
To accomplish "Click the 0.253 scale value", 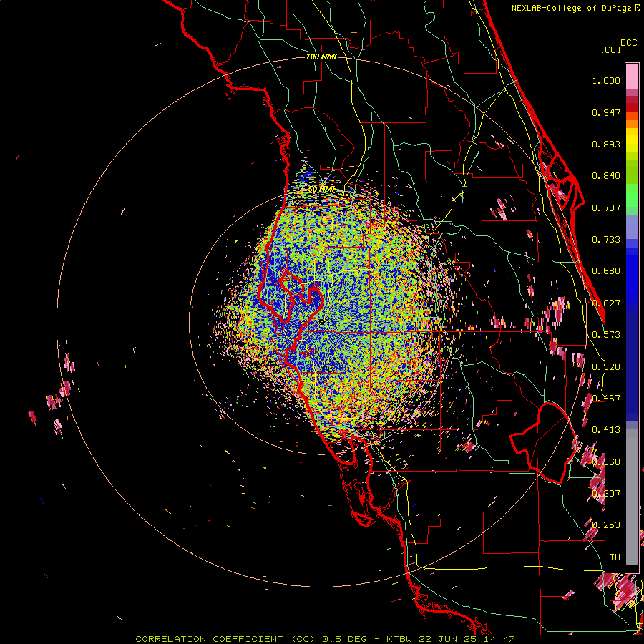I will [x=606, y=525].
